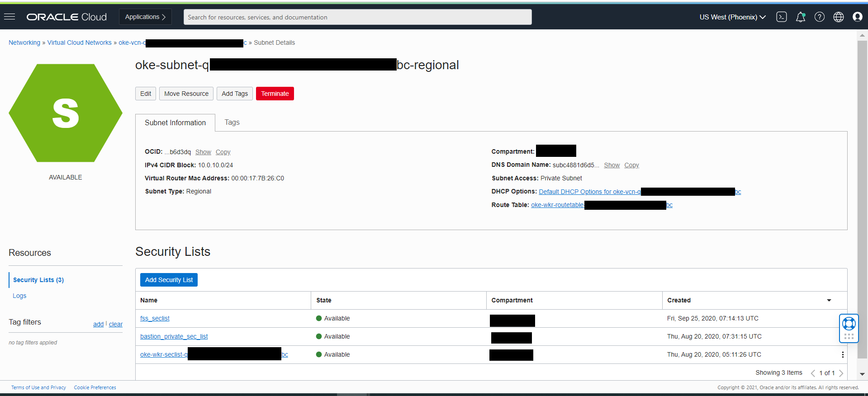This screenshot has width=868, height=396.
Task: Switch to the Tags tab
Action: tap(232, 123)
